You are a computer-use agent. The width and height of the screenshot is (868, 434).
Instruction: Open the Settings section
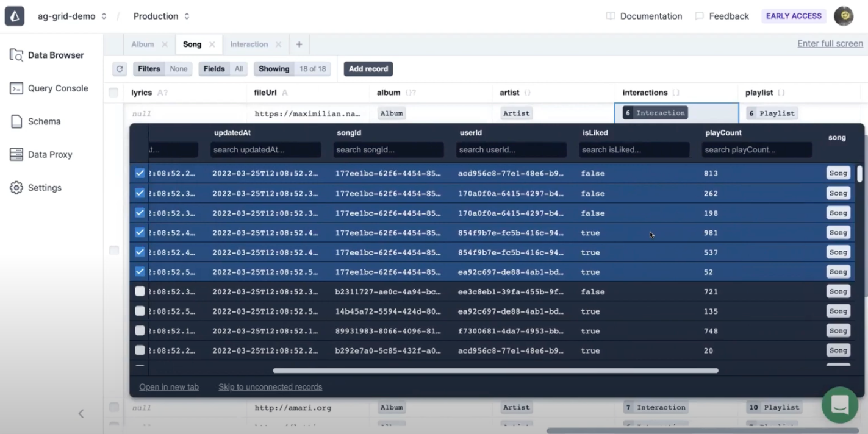(46, 187)
